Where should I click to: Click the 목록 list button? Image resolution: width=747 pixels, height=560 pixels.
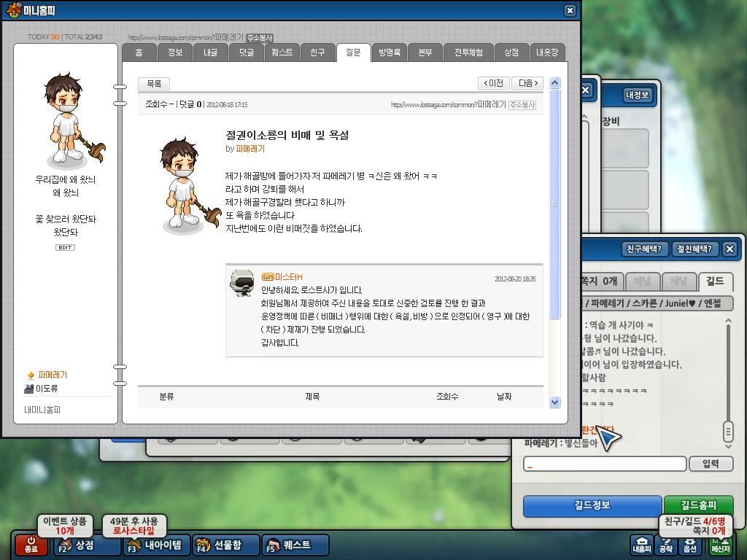point(154,84)
